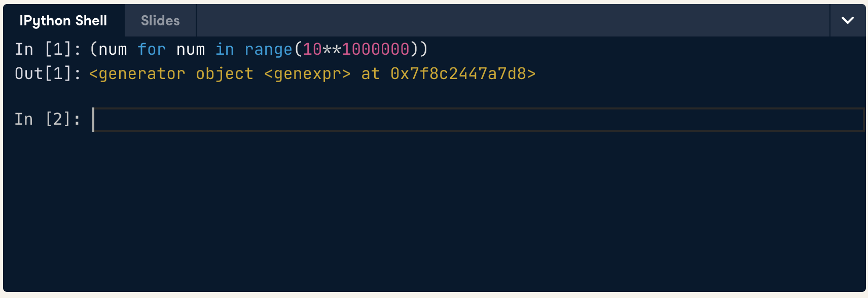This screenshot has height=298, width=868.
Task: Switch to the Slides tab
Action: [160, 20]
